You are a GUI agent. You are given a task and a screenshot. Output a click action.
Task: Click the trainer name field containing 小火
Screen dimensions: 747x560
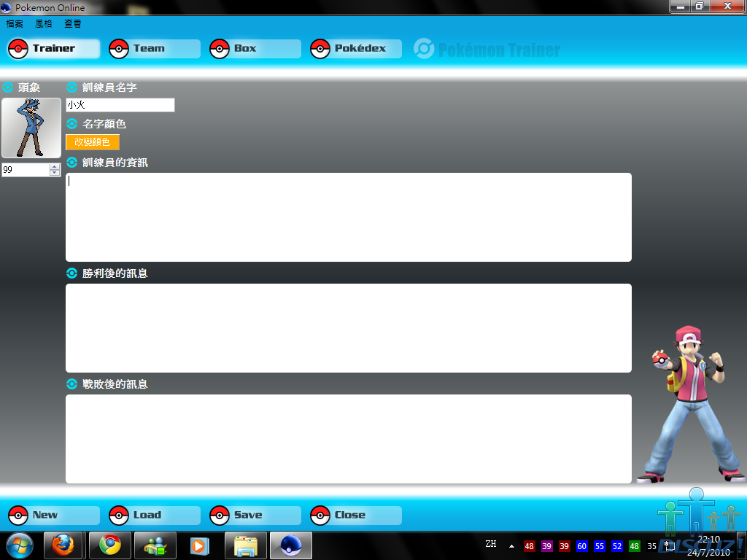coord(120,105)
